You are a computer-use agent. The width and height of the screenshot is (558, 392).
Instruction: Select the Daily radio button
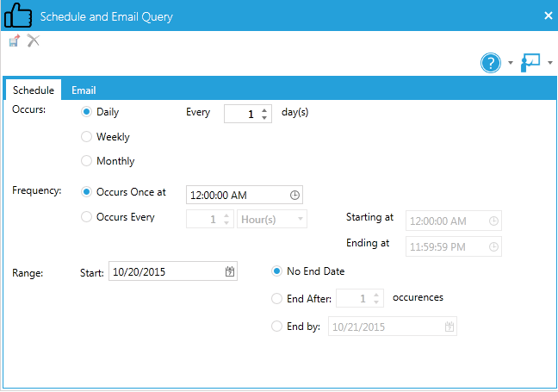[86, 112]
